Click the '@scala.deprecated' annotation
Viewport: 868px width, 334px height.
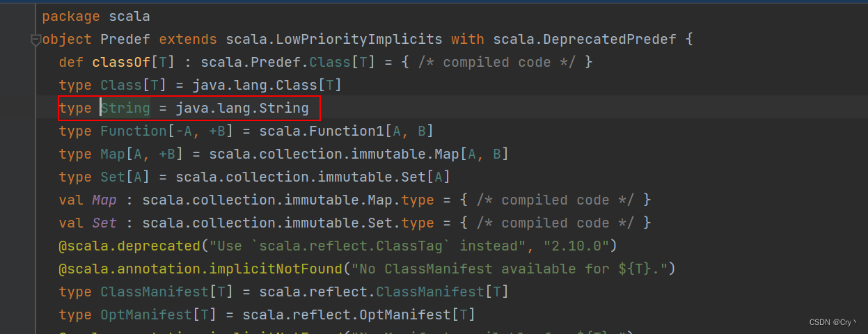click(x=129, y=246)
